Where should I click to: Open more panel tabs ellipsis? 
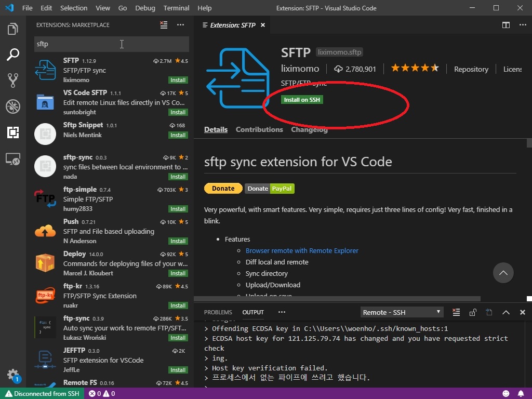pyautogui.click(x=282, y=312)
